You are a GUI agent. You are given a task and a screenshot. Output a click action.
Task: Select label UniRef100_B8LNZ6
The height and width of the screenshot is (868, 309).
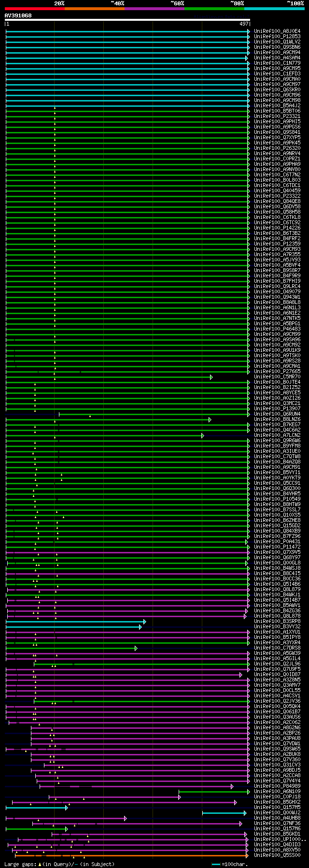pos(277,420)
